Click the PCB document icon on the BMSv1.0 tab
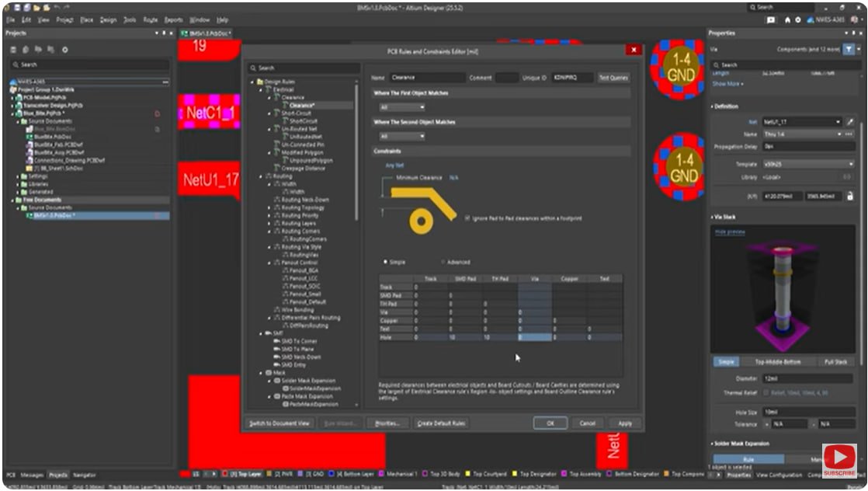The image size is (868, 491). (186, 34)
